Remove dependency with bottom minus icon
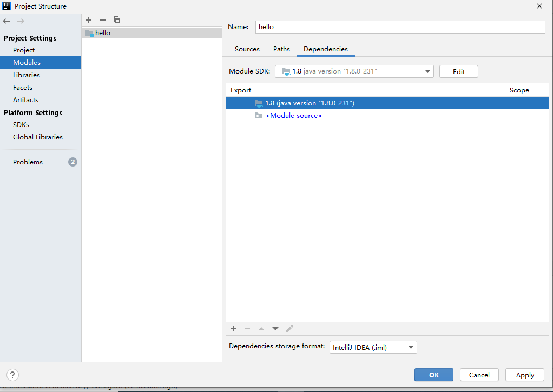This screenshot has width=553, height=392. 247,329
